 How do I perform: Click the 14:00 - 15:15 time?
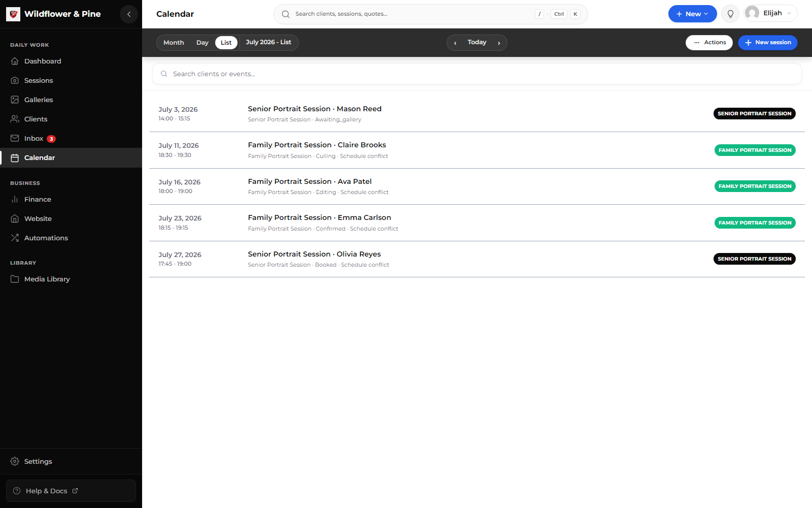174,118
